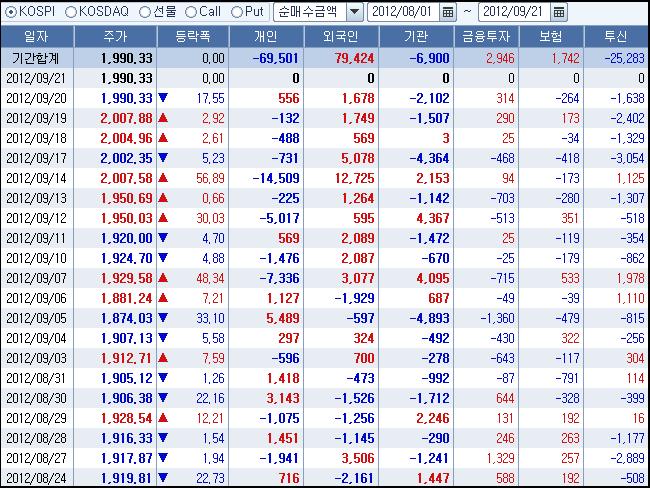
Task: Click the up arrow in 2012/09/19 row
Action: pos(163,118)
